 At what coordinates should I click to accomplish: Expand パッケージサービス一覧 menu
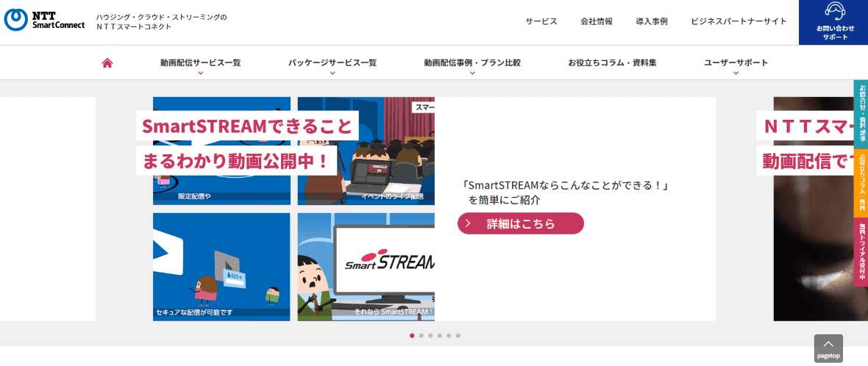coord(332,64)
